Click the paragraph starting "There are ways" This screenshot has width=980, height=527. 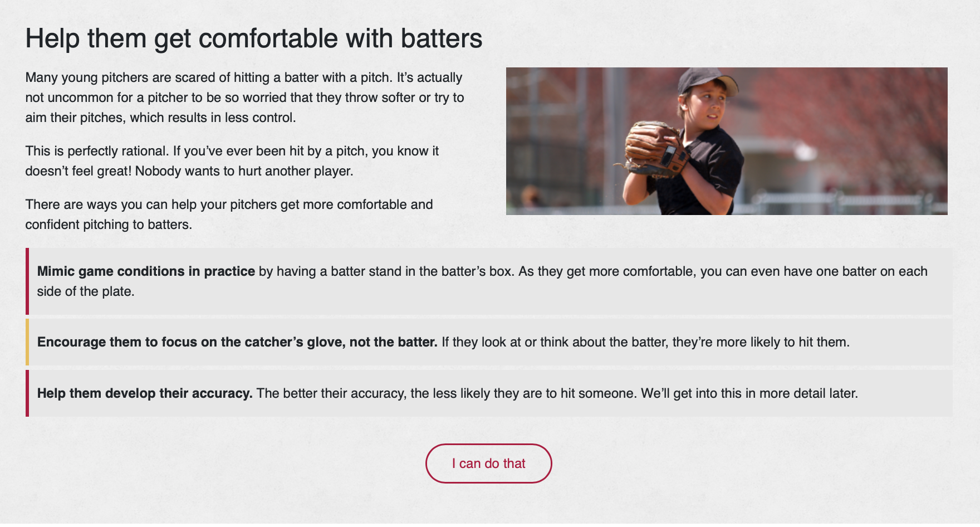[229, 204]
